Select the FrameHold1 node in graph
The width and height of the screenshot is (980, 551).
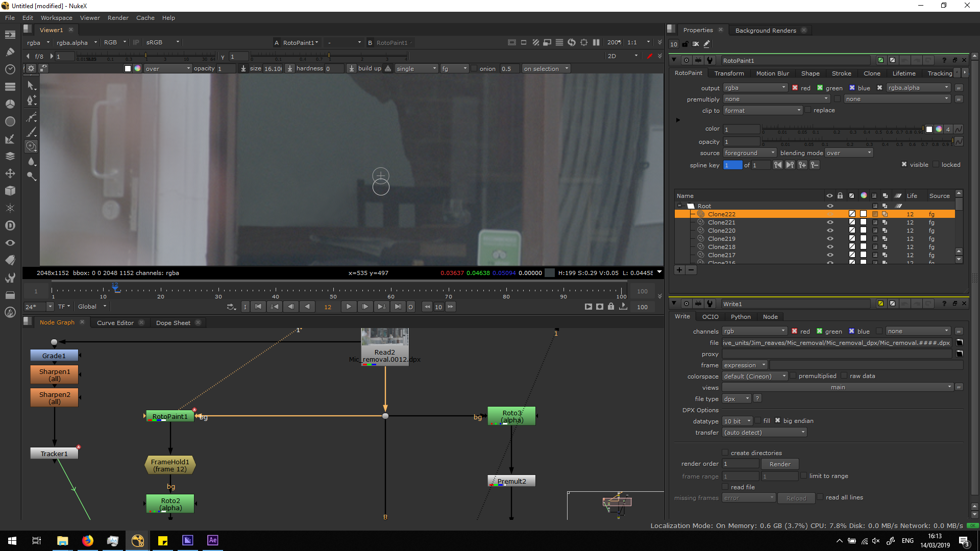[170, 465]
